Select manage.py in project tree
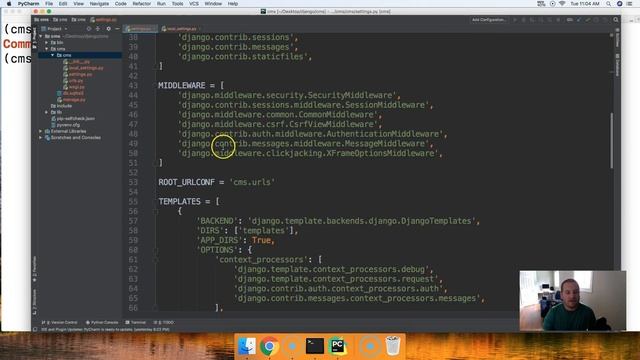Screen dimensions: 640x360 (71, 100)
